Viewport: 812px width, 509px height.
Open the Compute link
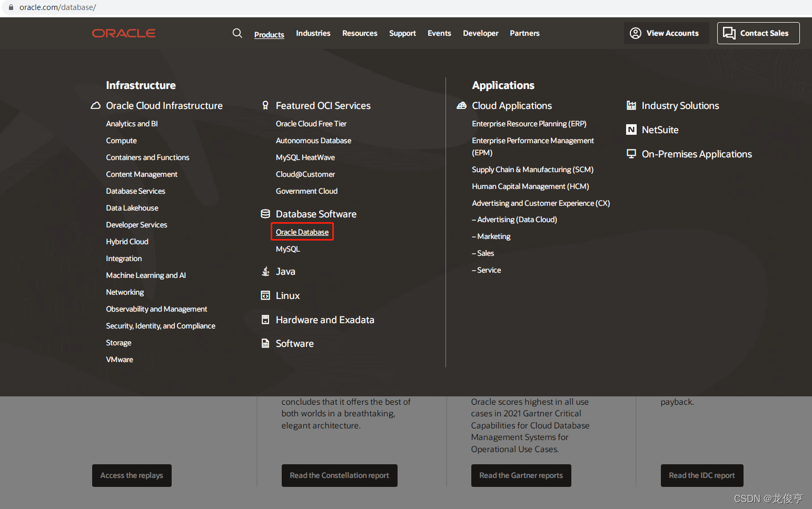point(121,141)
